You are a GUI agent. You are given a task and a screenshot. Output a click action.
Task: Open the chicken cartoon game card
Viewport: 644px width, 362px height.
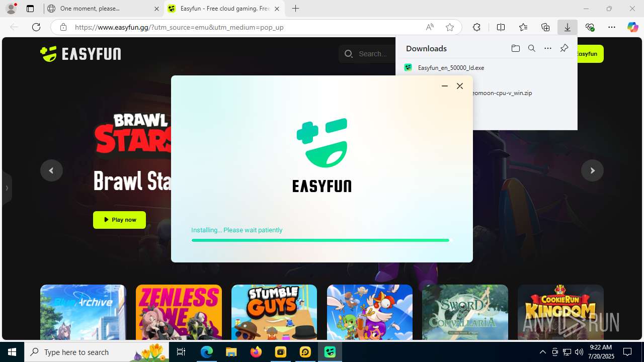click(x=370, y=312)
